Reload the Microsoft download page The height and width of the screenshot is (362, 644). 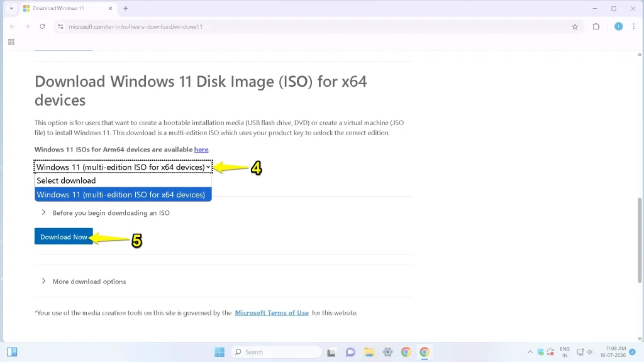pos(42,26)
